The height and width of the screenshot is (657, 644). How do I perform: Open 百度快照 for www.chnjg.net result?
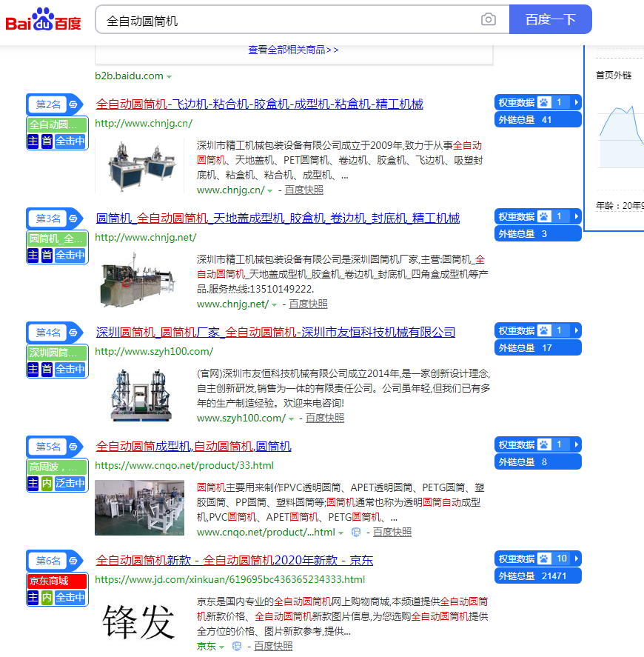pos(308,304)
